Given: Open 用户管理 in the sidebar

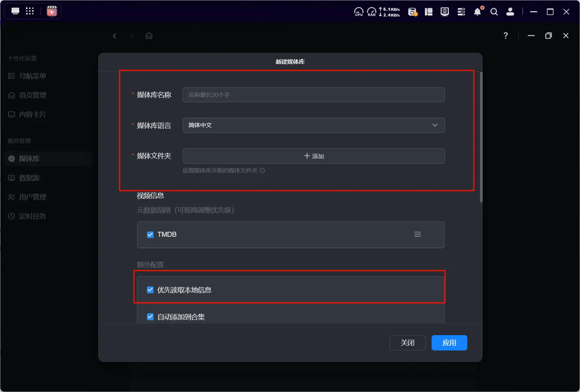Looking at the screenshot, I should coord(33,197).
